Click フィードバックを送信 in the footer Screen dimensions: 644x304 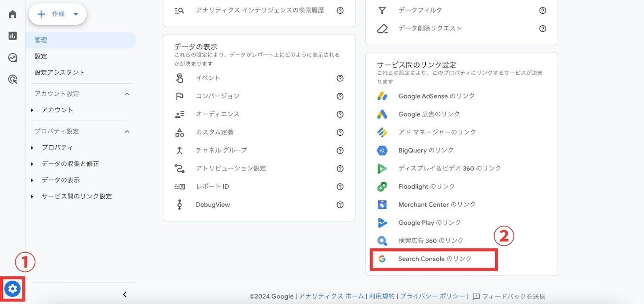[509, 296]
